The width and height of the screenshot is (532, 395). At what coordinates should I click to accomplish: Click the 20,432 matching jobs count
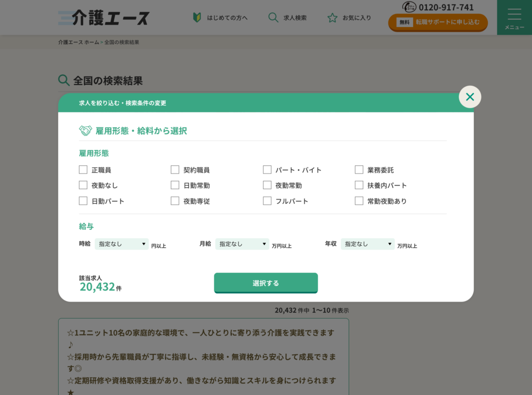(x=97, y=287)
